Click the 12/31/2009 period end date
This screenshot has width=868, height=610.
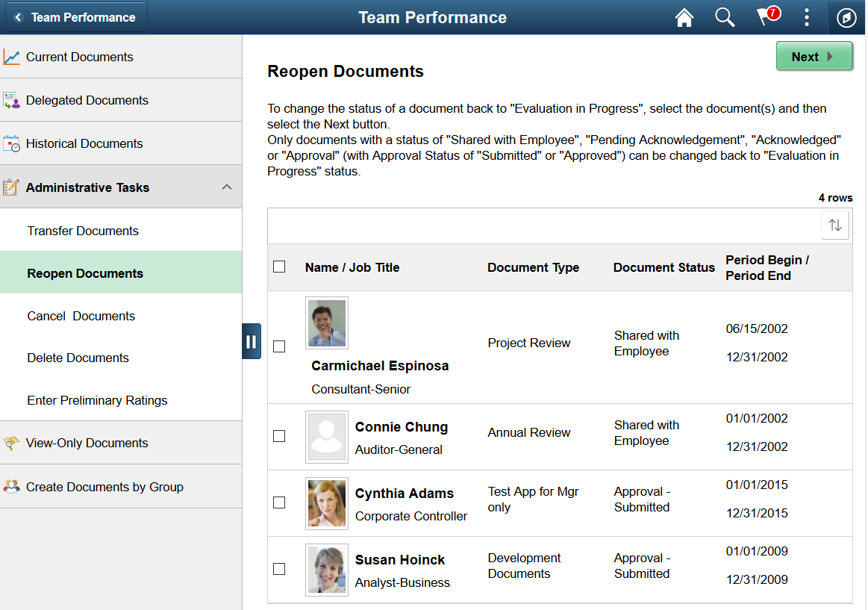coord(757,579)
